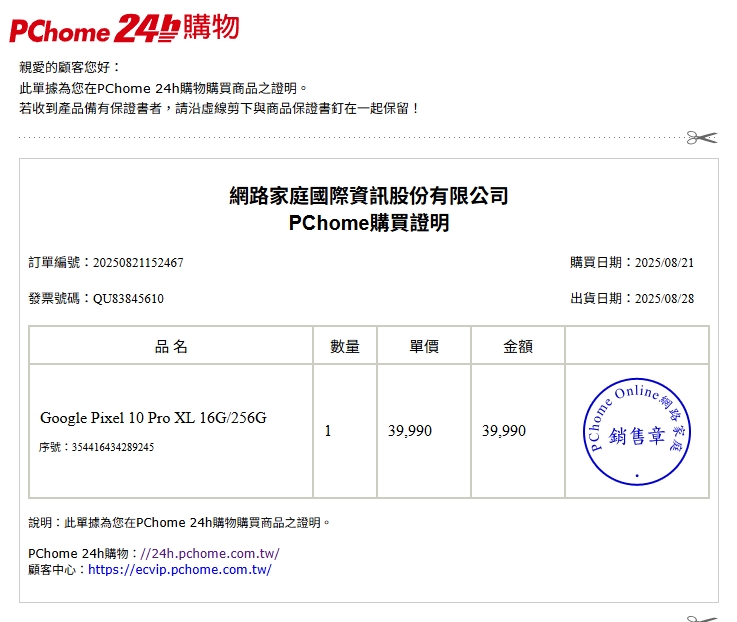Click shipping date 2025/08/28
Screen dimensions: 737x622
coord(664,299)
